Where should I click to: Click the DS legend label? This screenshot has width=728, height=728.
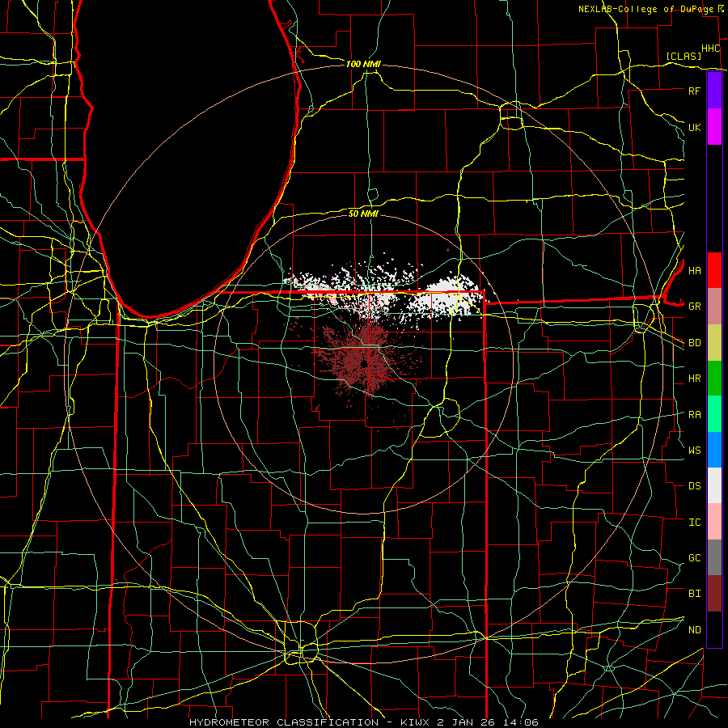pyautogui.click(x=694, y=486)
